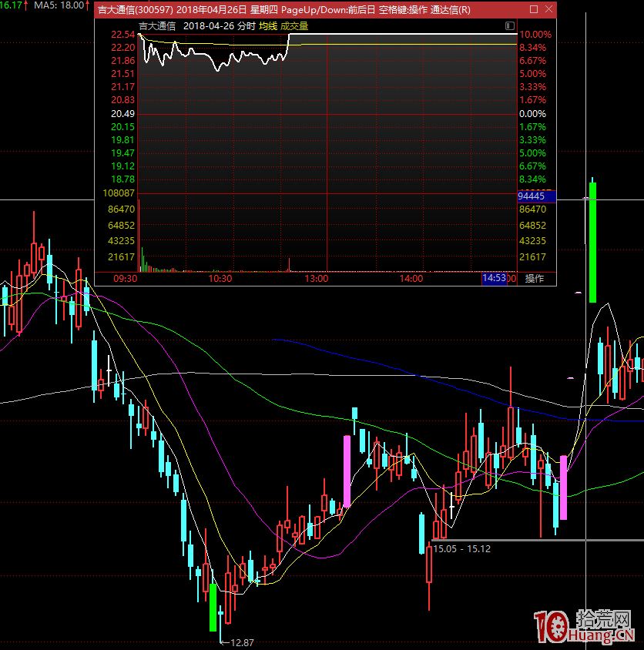Click the green candle above the 12.87 low
The image size is (644, 650).
coord(213,608)
